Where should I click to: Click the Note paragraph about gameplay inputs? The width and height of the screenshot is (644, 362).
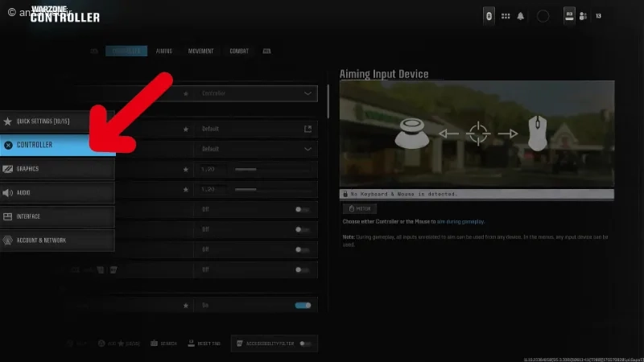pos(475,241)
